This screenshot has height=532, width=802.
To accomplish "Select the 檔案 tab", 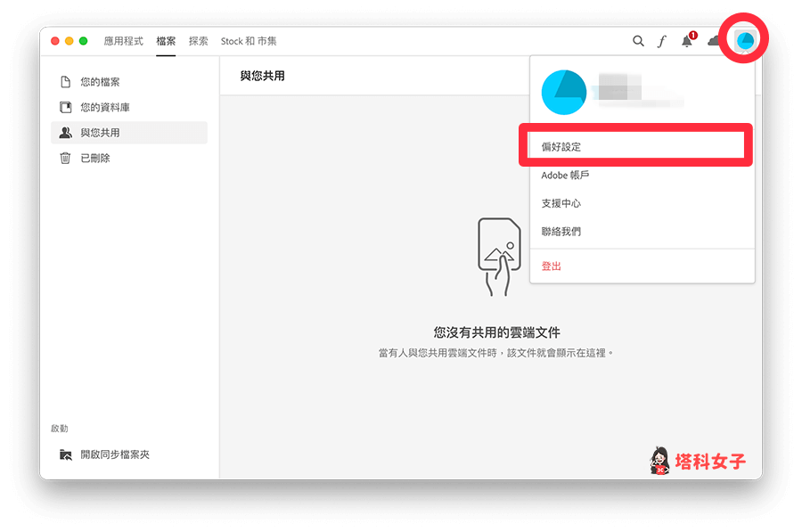I will coord(166,41).
